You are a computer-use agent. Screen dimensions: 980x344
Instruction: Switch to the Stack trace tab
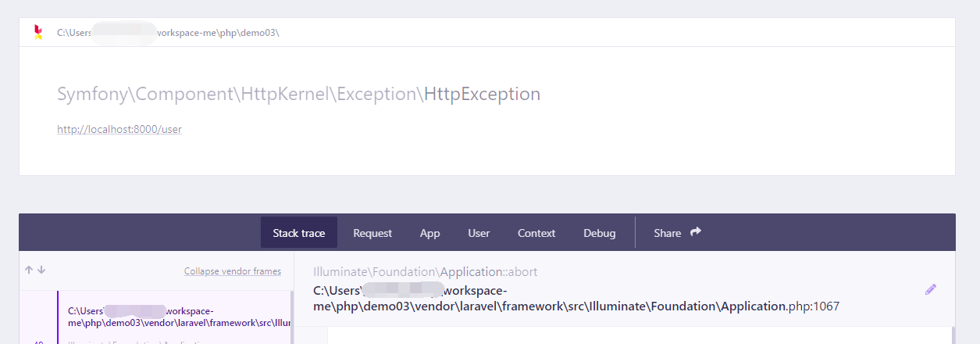[299, 233]
